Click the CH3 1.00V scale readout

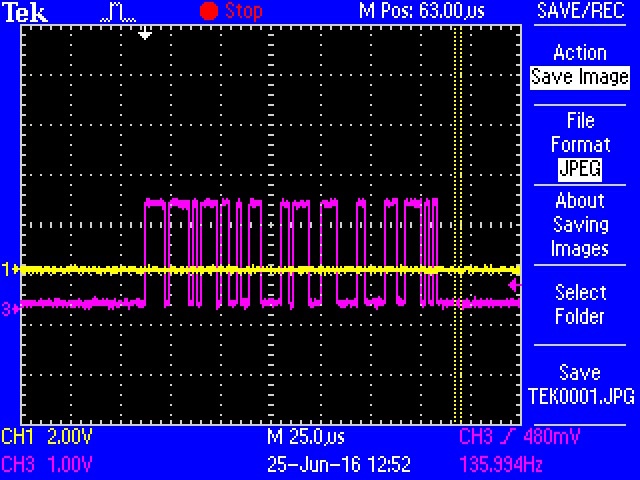pos(47,464)
